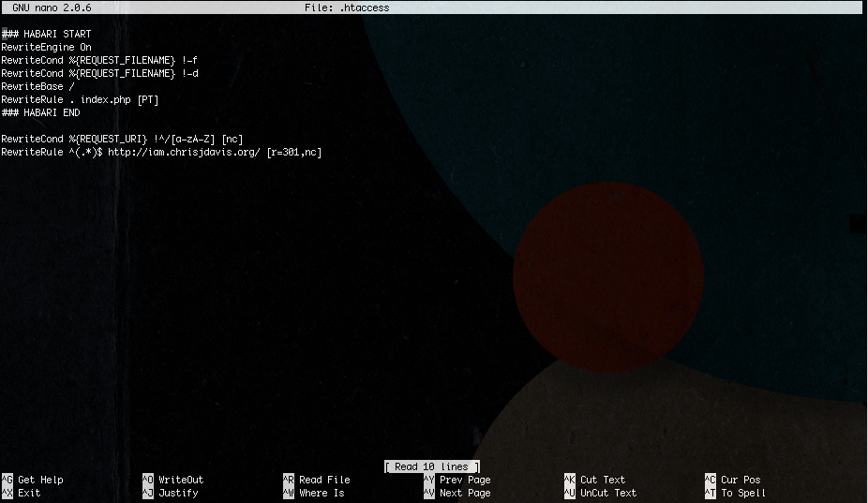Click the 'Read 10 lines' status message

432,466
